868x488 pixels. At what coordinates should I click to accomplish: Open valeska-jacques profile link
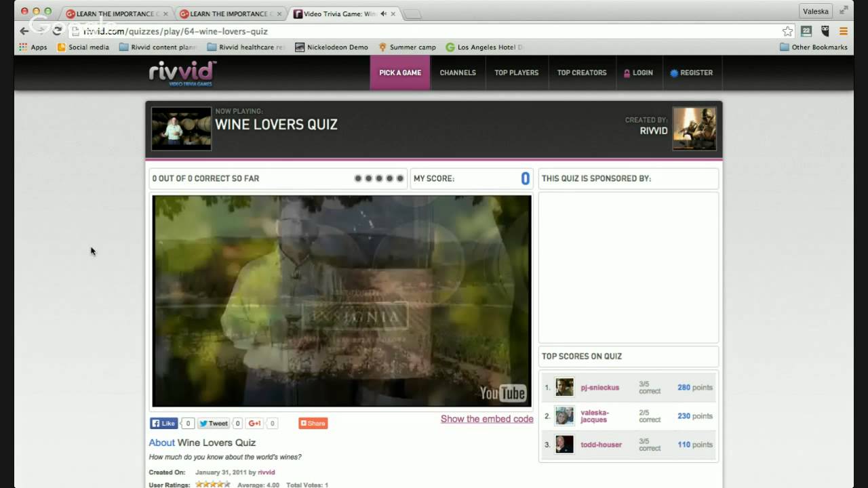click(595, 416)
